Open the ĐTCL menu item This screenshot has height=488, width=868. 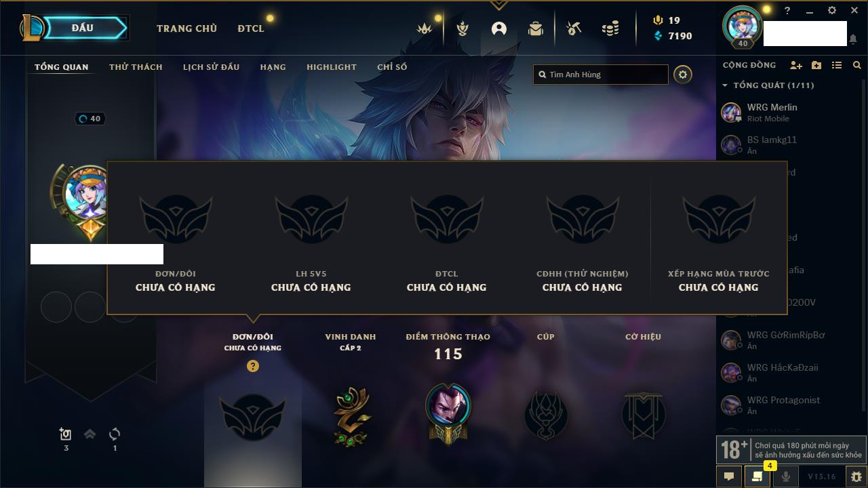coord(251,28)
